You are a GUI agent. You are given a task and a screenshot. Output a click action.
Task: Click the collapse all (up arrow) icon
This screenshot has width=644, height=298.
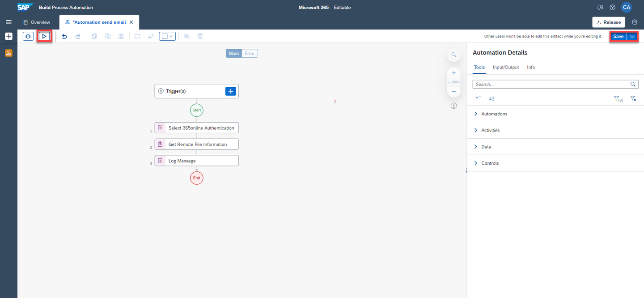(478, 98)
